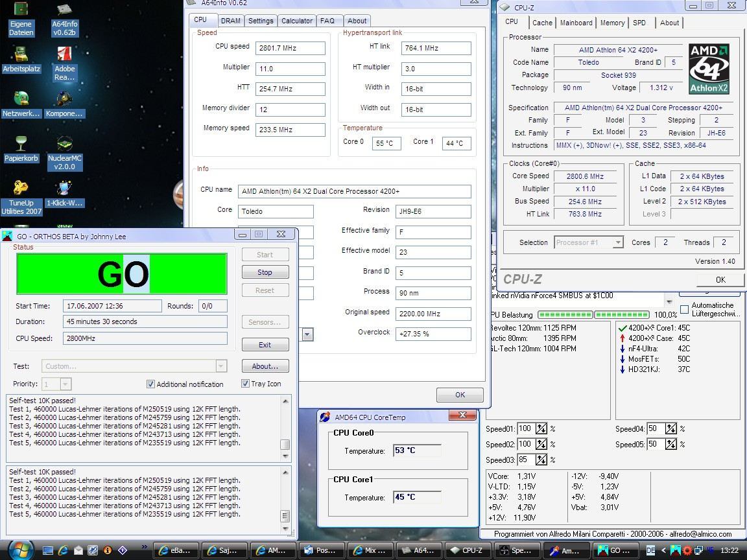The height and width of the screenshot is (560, 747).
Task: Open the Processor #1 selection dropdown in CPU-Z
Action: pyautogui.click(x=617, y=242)
